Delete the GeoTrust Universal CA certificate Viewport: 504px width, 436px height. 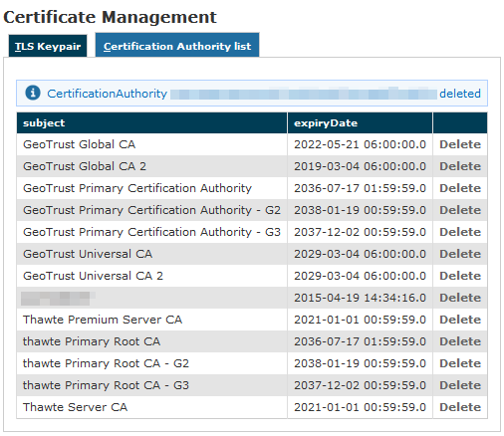460,254
